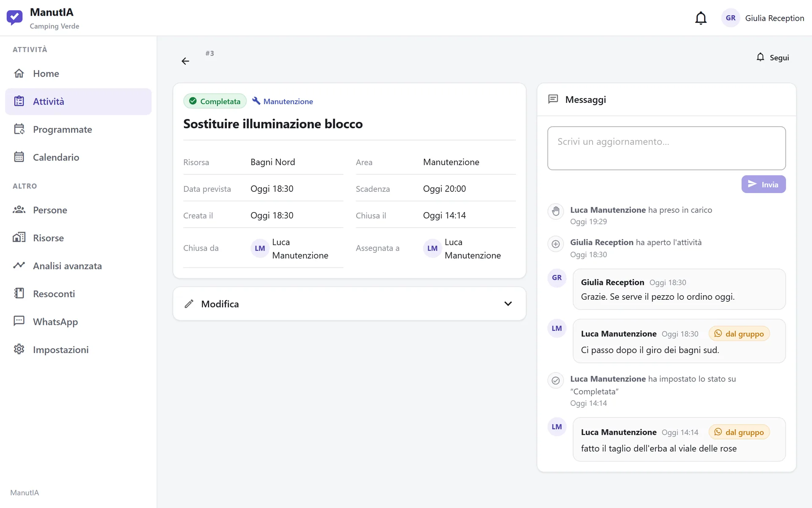812x508 pixels.
Task: Select the Chiusa il value 'Oggi 14:14'
Action: pos(444,215)
